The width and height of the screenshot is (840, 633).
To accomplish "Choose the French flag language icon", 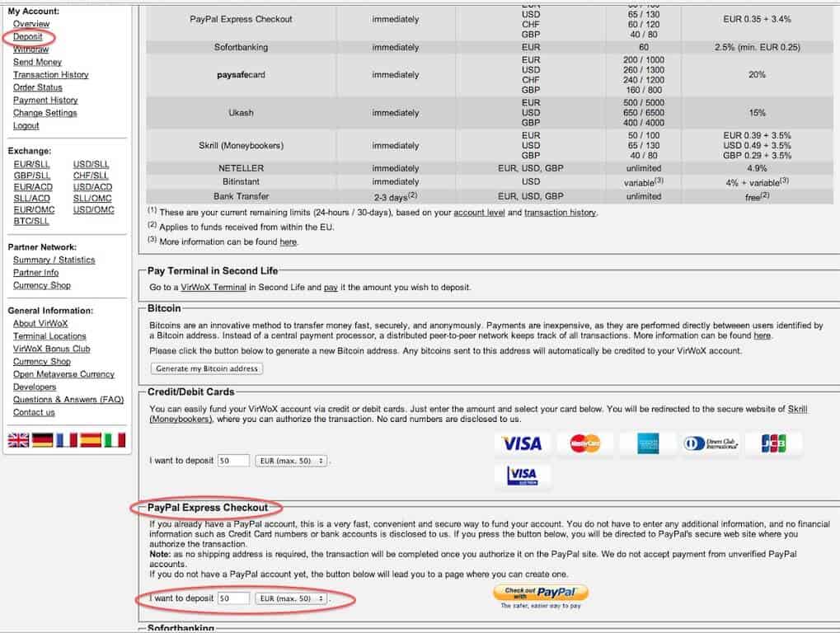I will coord(67,440).
